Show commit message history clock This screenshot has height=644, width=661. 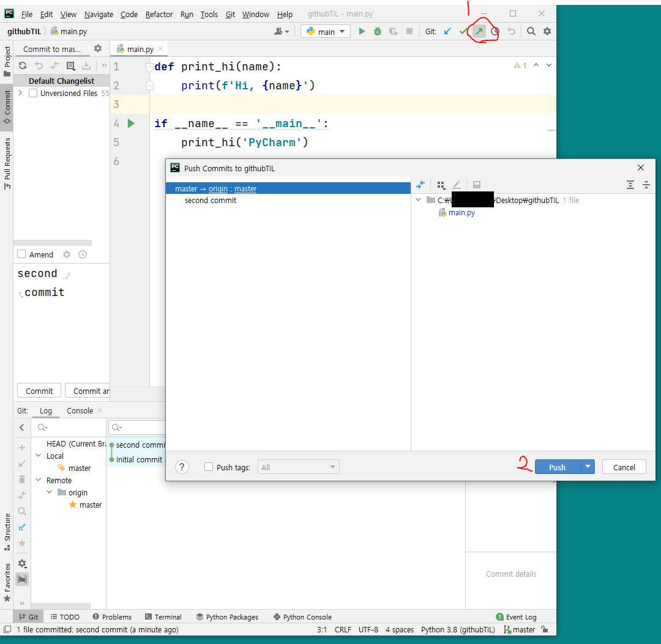click(83, 254)
